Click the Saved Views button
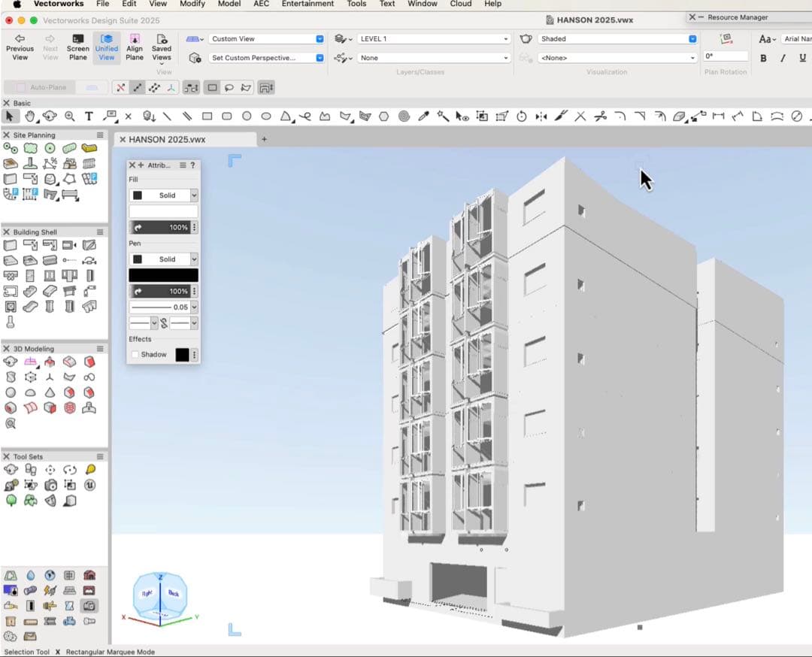This screenshot has width=812, height=657. 162,47
